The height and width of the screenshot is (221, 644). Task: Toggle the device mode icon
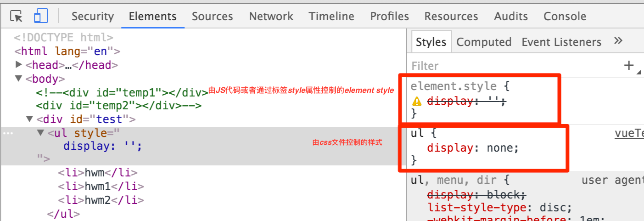(41, 17)
